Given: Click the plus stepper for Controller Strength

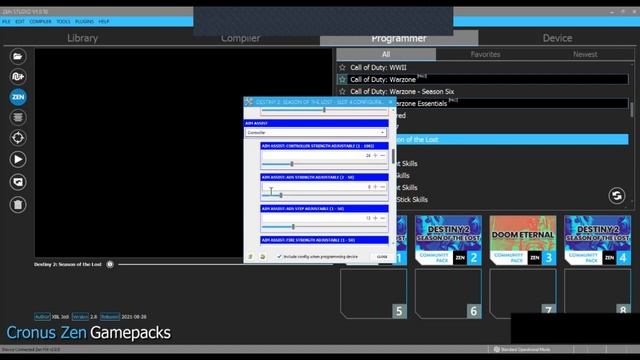Looking at the screenshot, I should coord(376,156).
